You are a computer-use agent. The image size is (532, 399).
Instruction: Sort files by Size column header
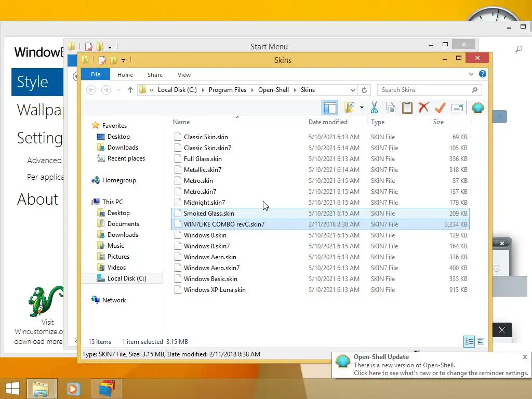[x=438, y=122]
